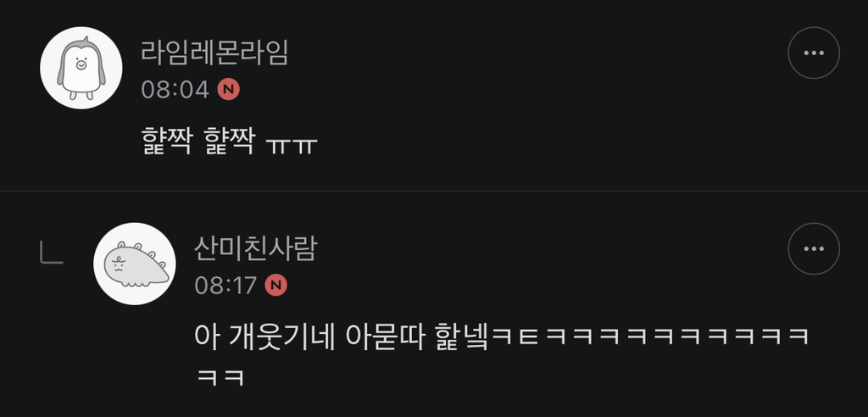Image resolution: width=868 pixels, height=417 pixels.
Task: Click the ㅠㅠ characters in first comment
Action: tap(292, 146)
